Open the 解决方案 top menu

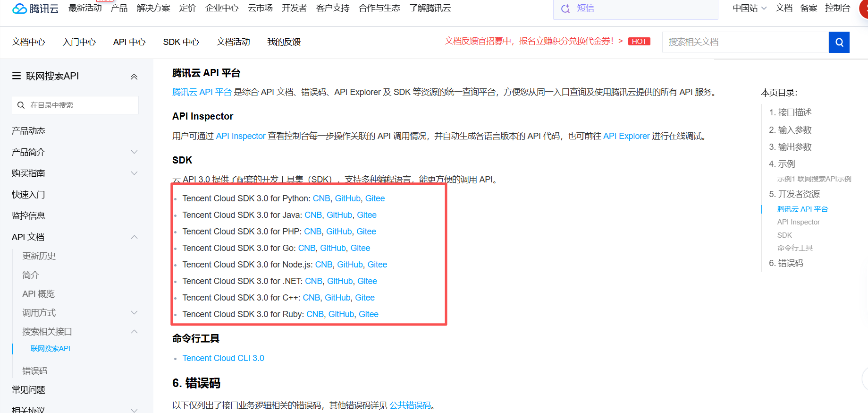(153, 8)
